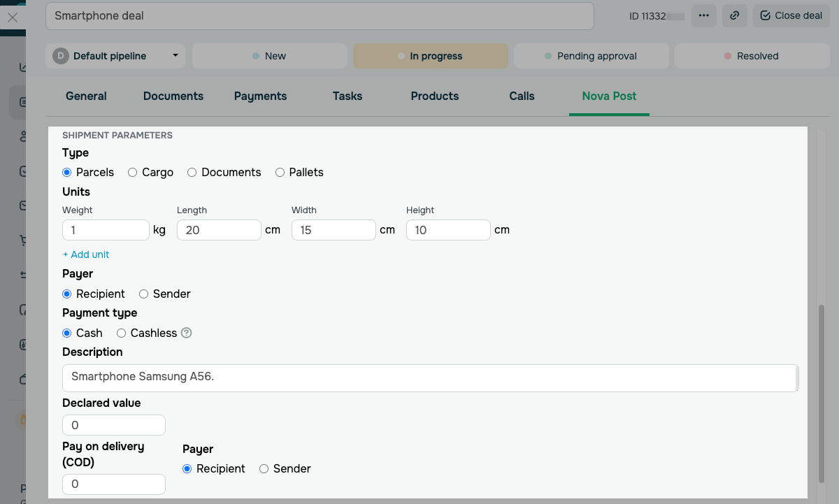
Task: Pick the Pallets shipment type
Action: coord(280,173)
